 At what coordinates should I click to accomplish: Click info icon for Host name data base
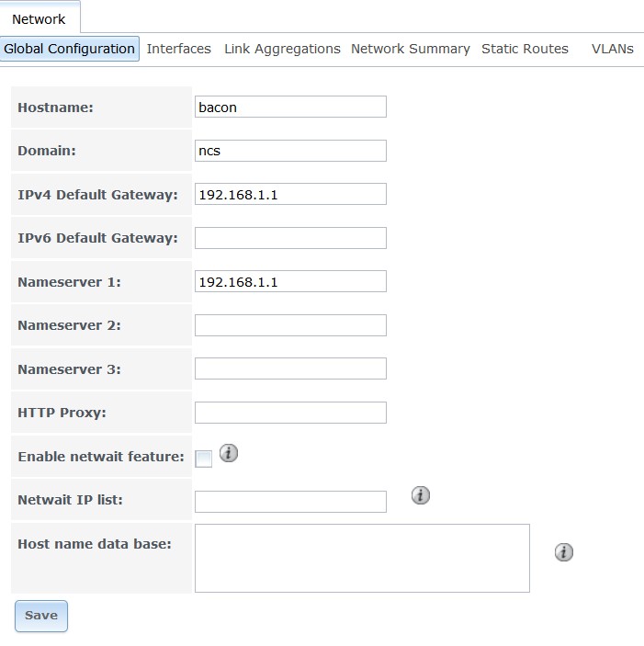(x=564, y=552)
